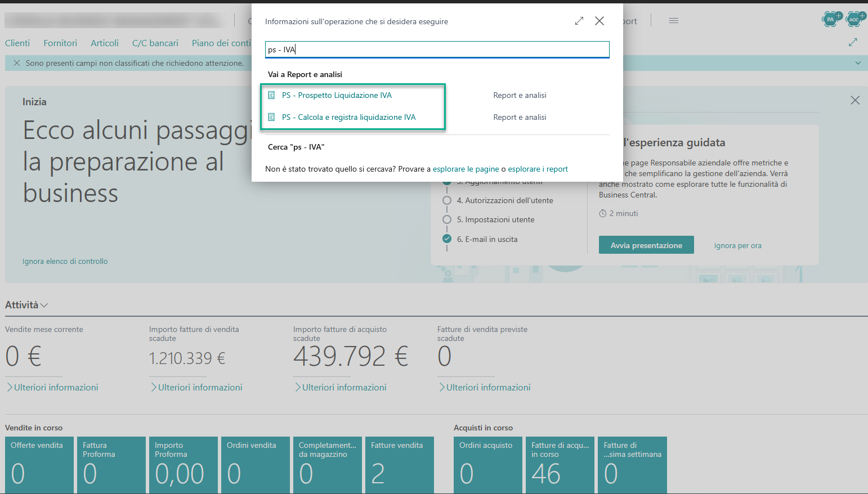Viewport: 868px width, 494px height.
Task: Open Fatture di ...sima settimana tile
Action: [632, 465]
